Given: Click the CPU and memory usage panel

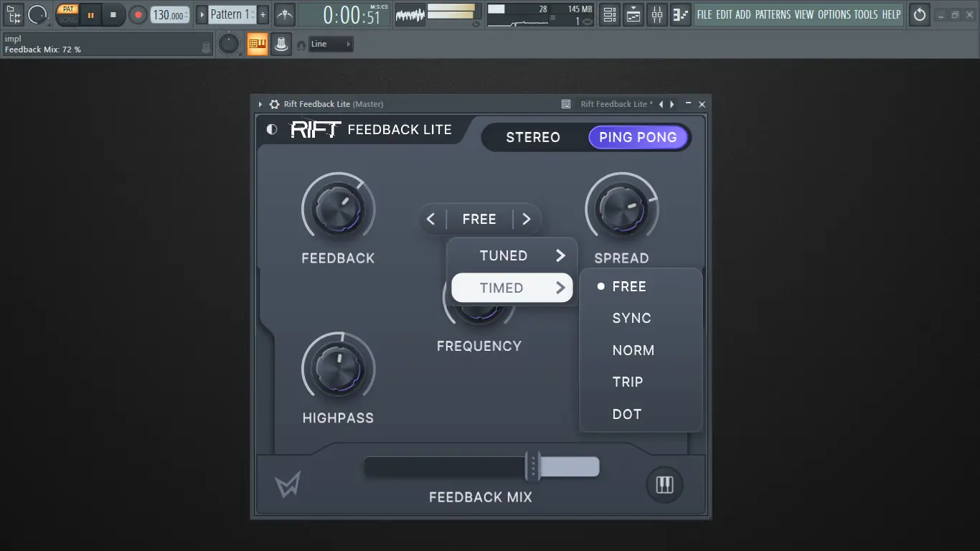Looking at the screenshot, I should pos(542,14).
